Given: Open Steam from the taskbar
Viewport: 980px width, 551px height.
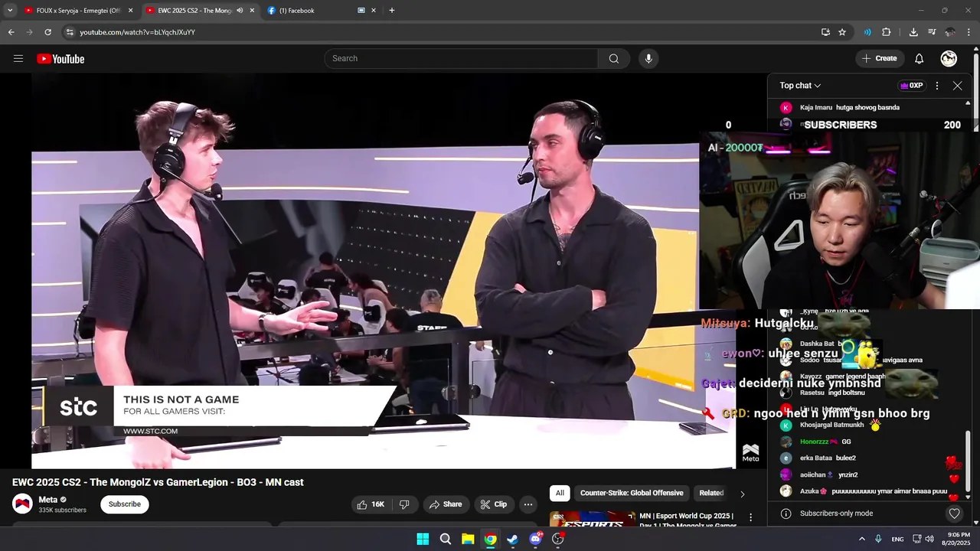Looking at the screenshot, I should pos(512,539).
